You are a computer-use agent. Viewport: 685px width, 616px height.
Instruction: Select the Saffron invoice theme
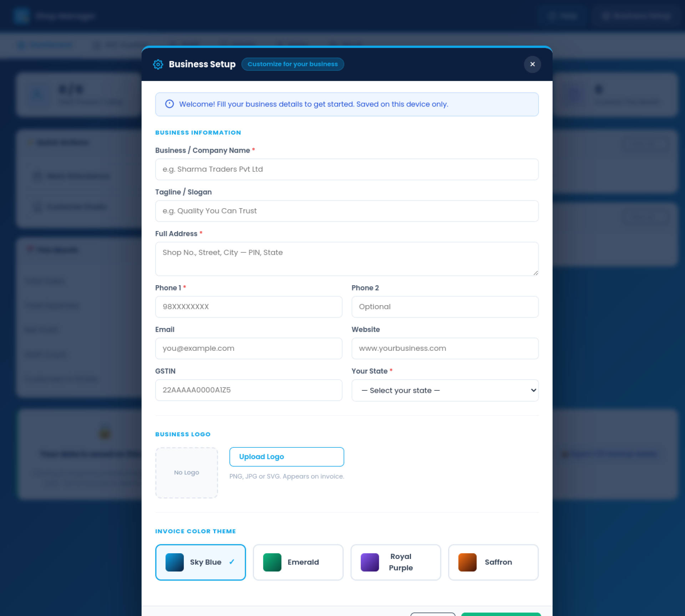(x=493, y=562)
